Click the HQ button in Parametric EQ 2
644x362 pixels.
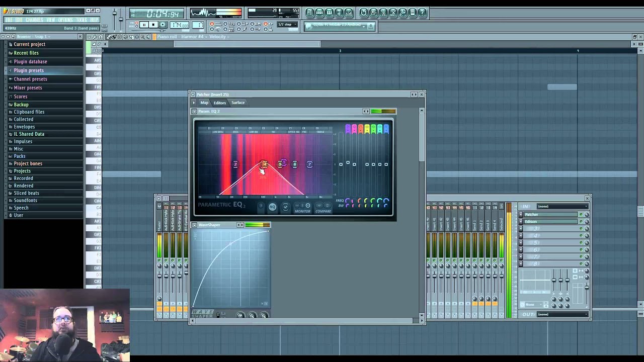272,207
